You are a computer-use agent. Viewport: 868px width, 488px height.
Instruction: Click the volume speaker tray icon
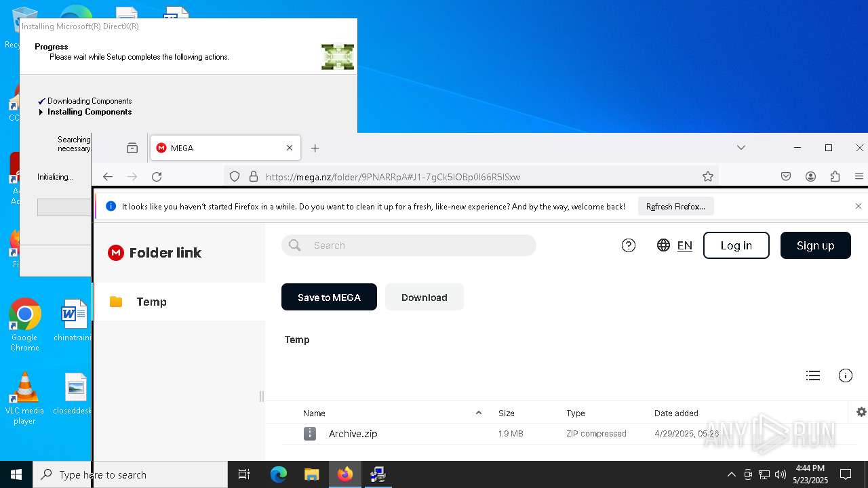[x=781, y=474]
